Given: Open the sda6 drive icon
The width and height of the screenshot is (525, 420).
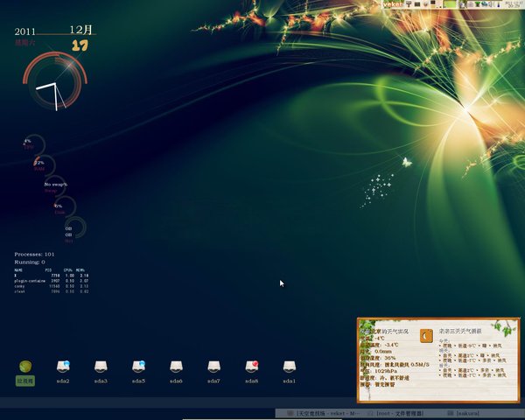Looking at the screenshot, I should 176,367.
